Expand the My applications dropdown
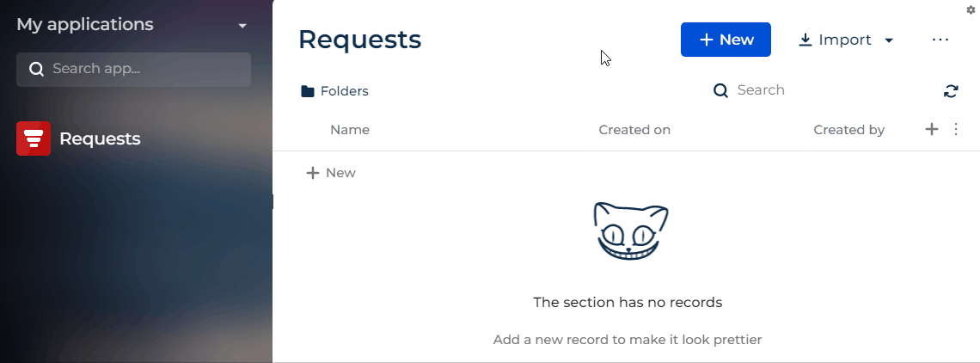The height and width of the screenshot is (363, 980). point(242,26)
